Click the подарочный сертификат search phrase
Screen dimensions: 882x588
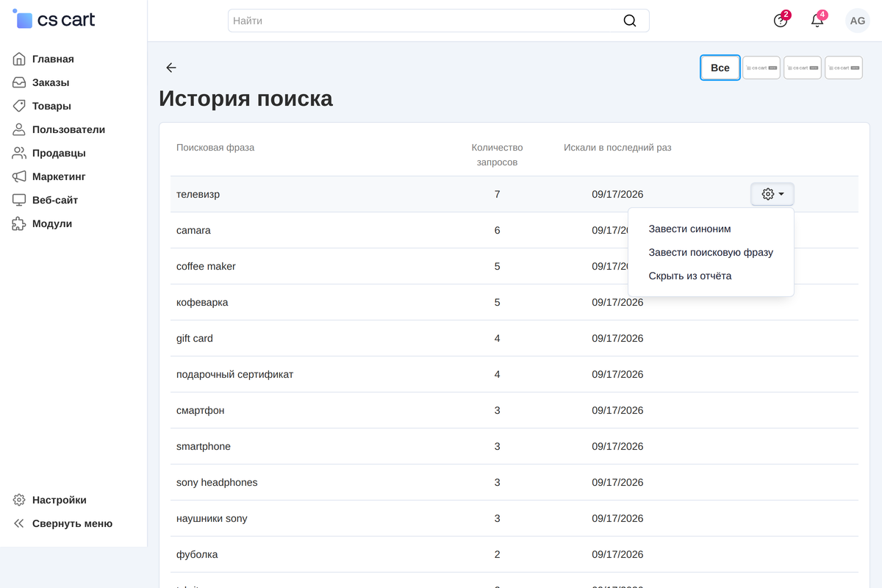tap(234, 374)
